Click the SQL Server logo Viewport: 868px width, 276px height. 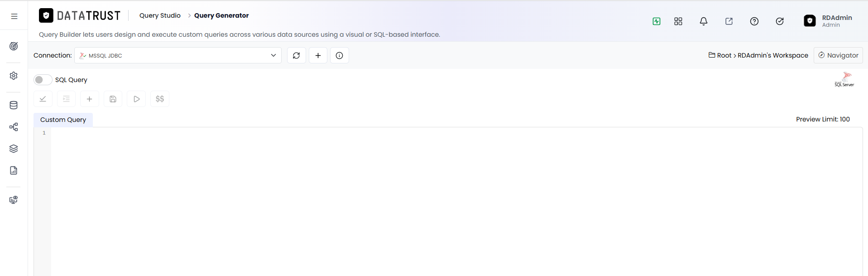pyautogui.click(x=844, y=79)
